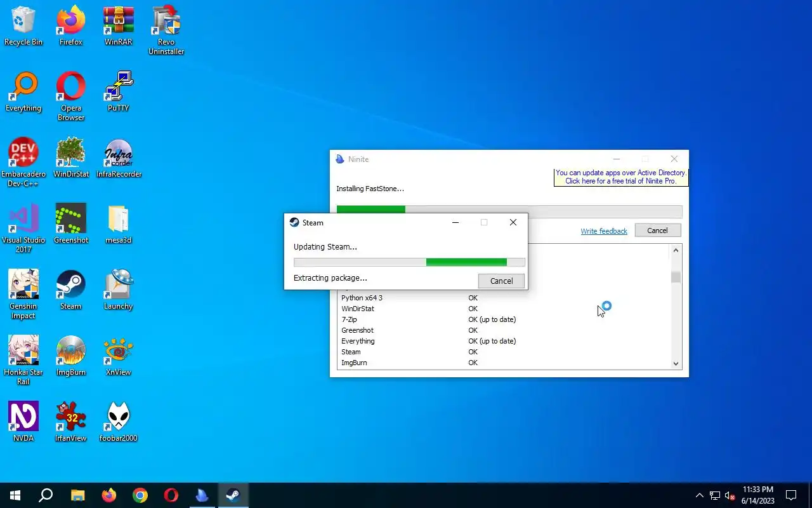The width and height of the screenshot is (812, 508).
Task: Select the Steam desktop shortcut
Action: click(71, 290)
